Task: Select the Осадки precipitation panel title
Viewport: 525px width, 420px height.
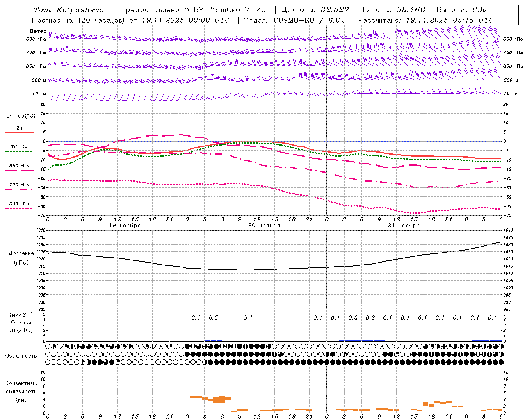Action: coord(21,322)
